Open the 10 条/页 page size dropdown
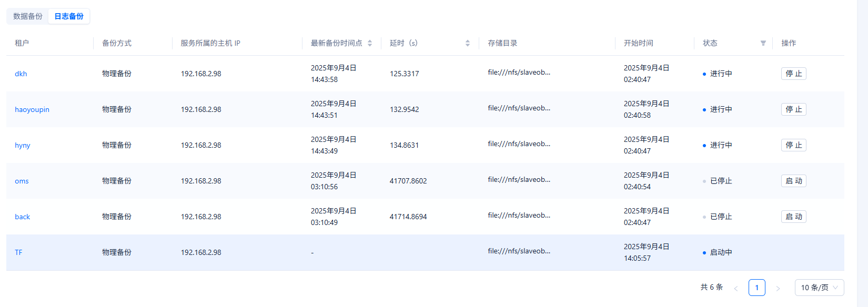The image size is (868, 307). [x=819, y=288]
